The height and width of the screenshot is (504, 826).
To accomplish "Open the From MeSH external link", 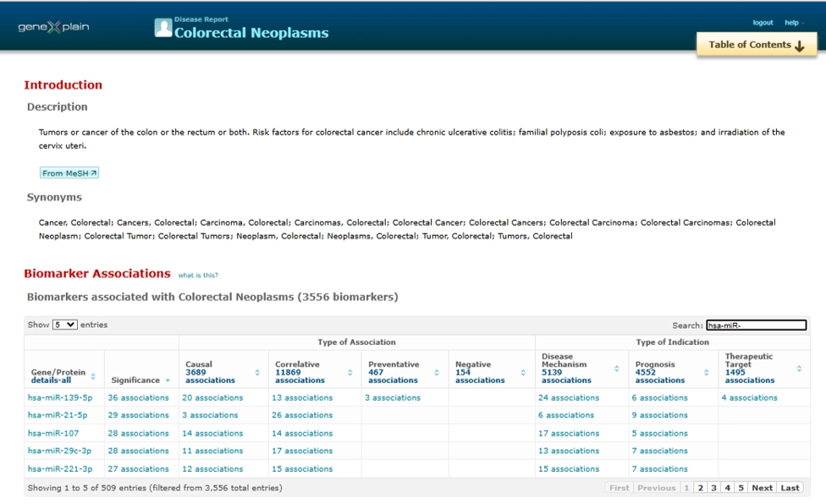I will (x=69, y=173).
